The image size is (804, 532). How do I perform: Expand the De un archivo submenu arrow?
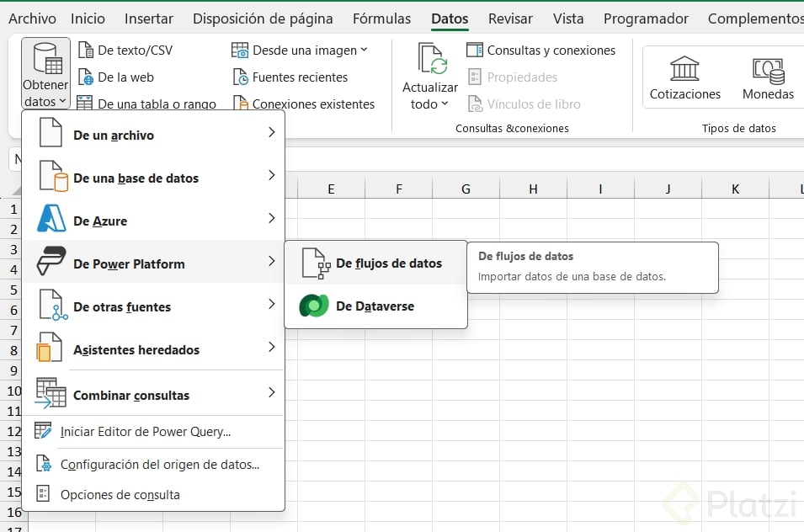(271, 133)
